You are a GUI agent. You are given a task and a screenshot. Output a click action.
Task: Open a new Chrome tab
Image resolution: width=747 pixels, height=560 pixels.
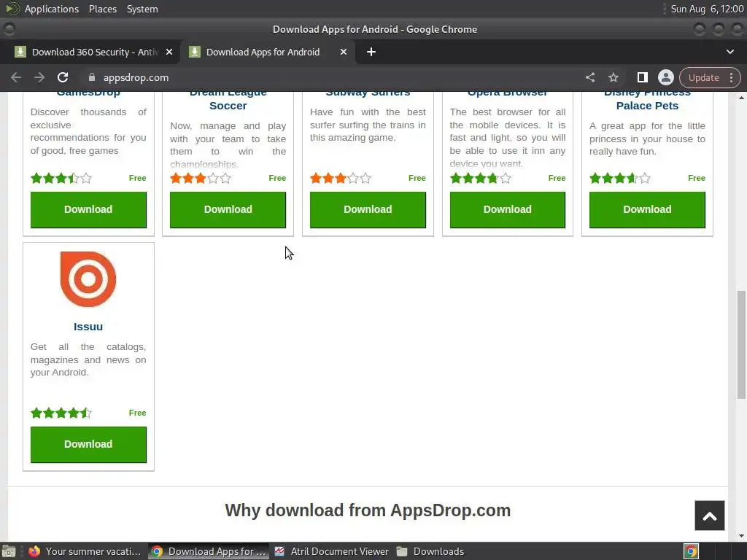371,52
